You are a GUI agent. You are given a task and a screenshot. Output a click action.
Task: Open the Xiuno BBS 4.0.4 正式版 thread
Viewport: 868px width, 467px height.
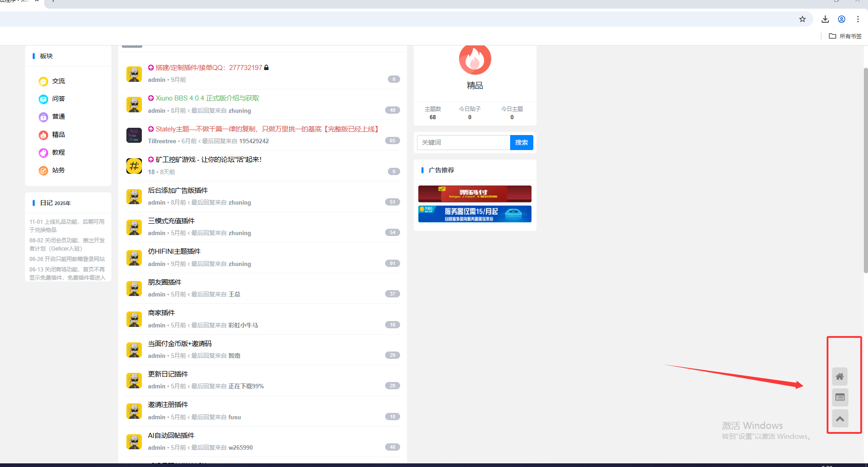(x=207, y=98)
